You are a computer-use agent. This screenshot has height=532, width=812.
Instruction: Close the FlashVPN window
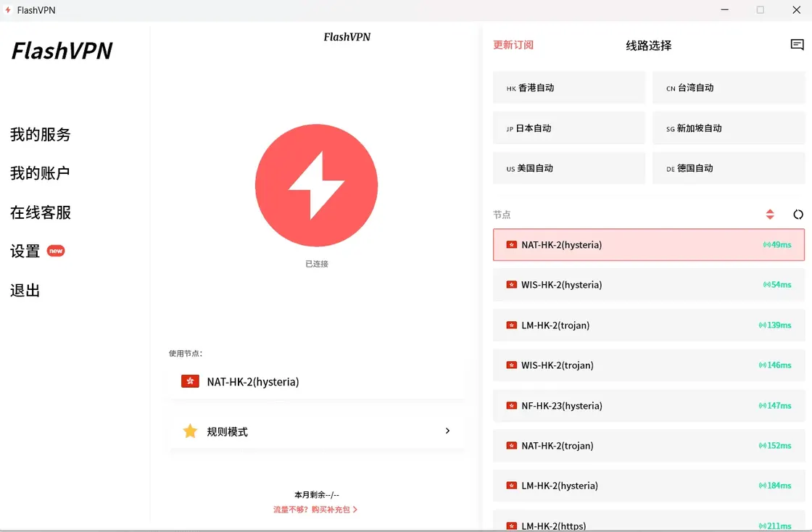tap(797, 10)
